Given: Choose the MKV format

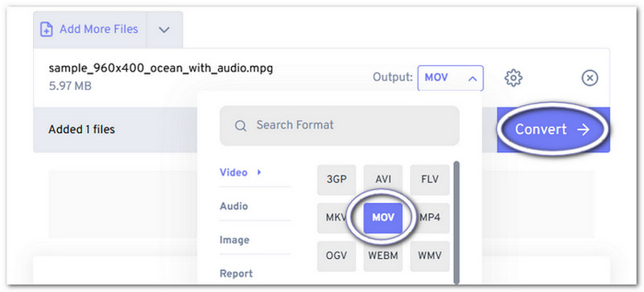Looking at the screenshot, I should pyautogui.click(x=336, y=218).
